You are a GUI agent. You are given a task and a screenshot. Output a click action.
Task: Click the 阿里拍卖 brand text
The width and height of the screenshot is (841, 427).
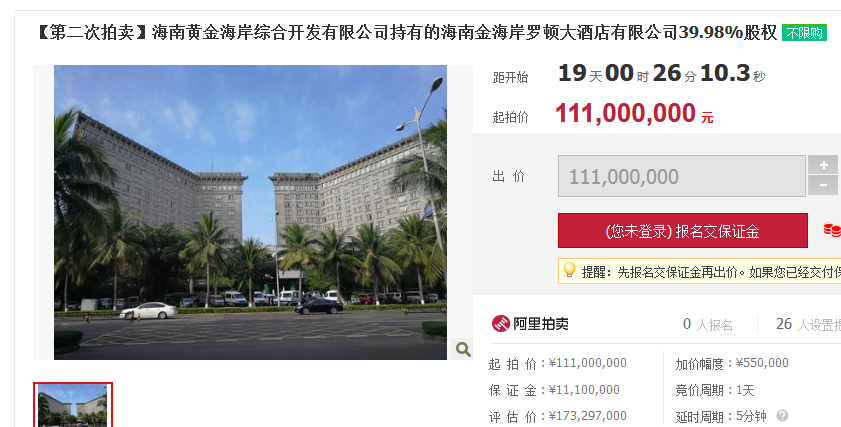(541, 323)
